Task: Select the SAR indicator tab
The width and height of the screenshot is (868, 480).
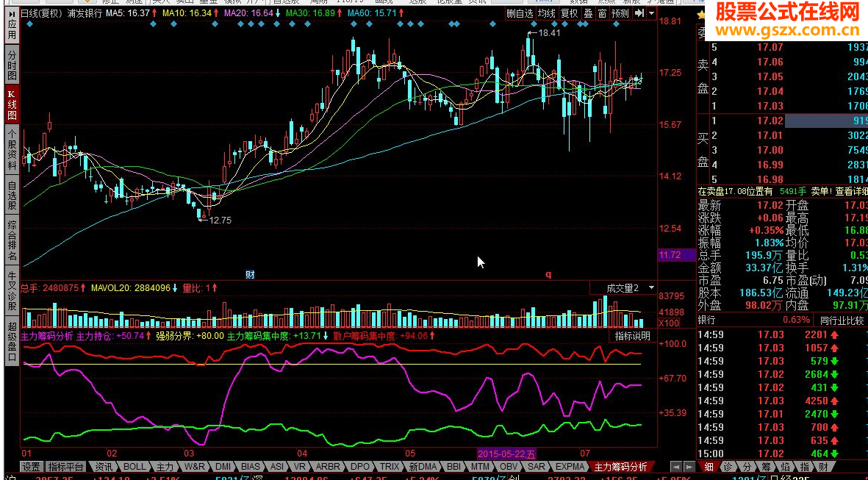Action: tap(537, 467)
